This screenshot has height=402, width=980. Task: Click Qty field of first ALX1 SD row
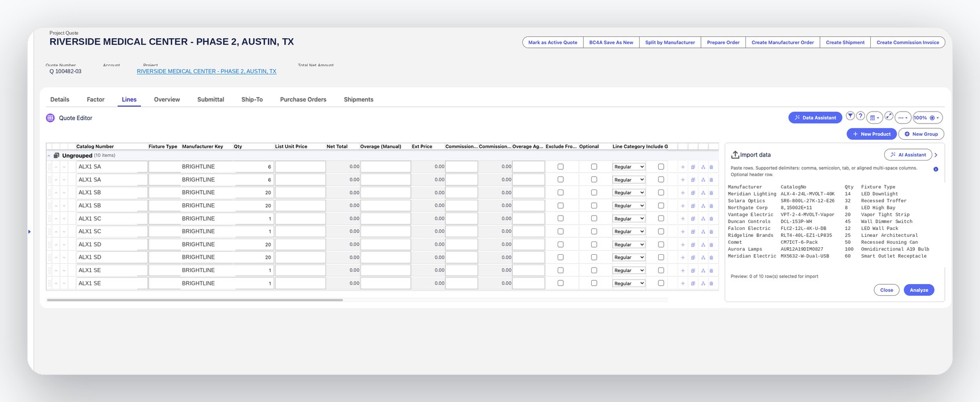(254, 244)
